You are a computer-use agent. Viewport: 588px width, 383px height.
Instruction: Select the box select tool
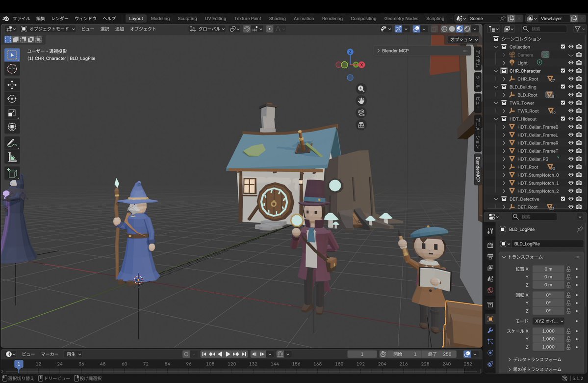pos(12,55)
